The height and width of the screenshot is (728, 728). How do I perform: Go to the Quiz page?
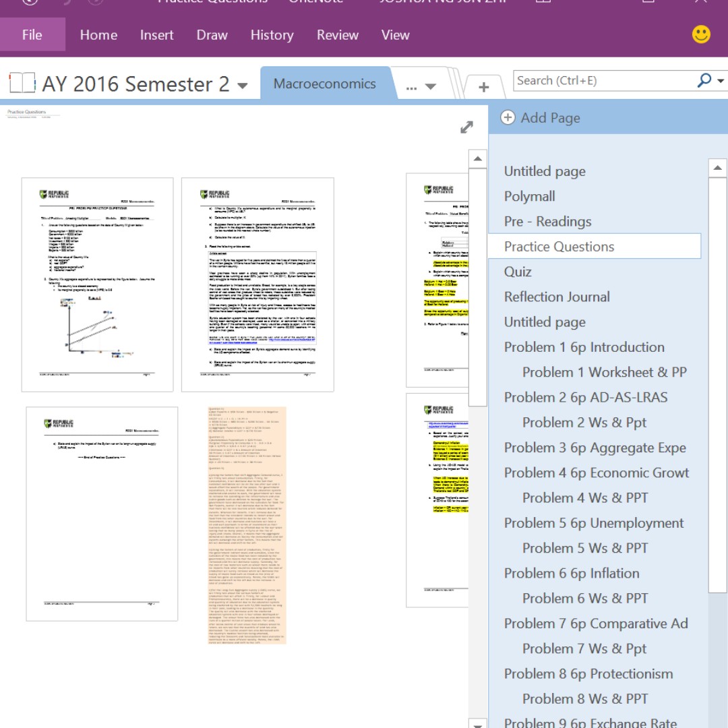518,272
